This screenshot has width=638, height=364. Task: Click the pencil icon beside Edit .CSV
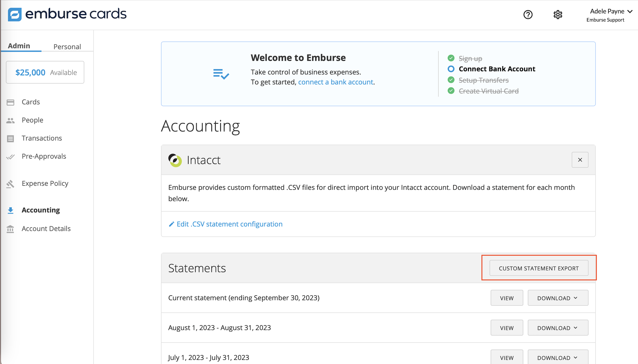171,224
